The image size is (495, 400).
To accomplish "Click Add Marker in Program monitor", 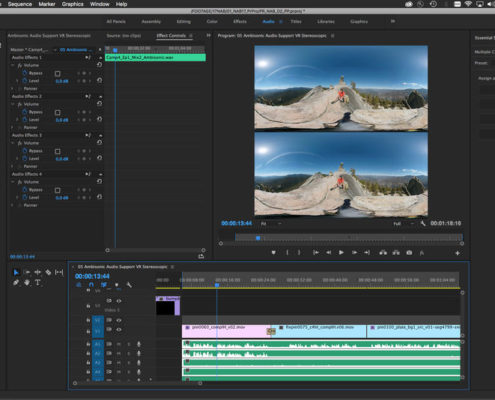I will tap(273, 253).
